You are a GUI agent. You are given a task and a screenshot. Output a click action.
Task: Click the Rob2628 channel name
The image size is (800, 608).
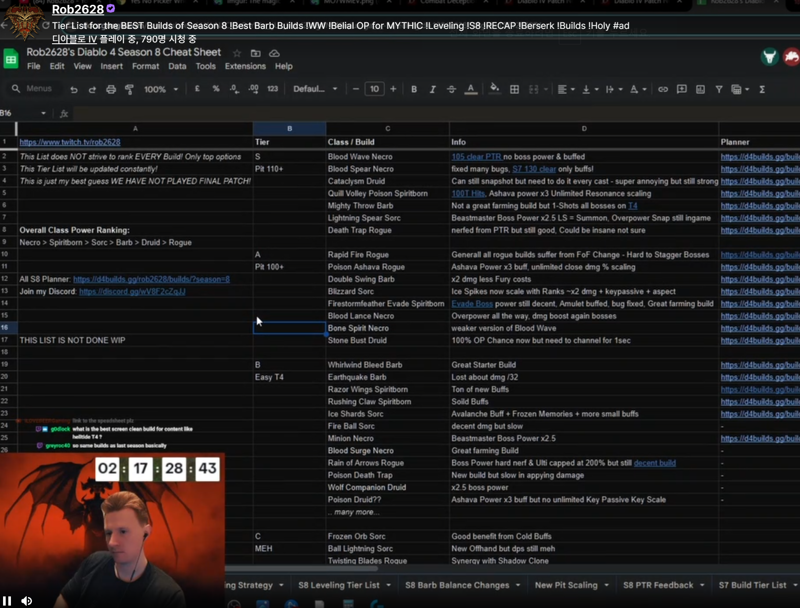78,9
